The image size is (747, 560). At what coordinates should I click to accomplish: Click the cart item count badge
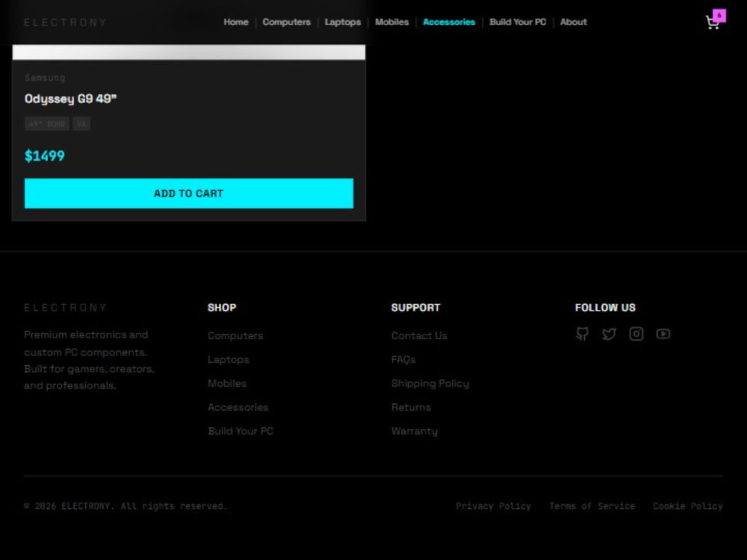[x=719, y=15]
